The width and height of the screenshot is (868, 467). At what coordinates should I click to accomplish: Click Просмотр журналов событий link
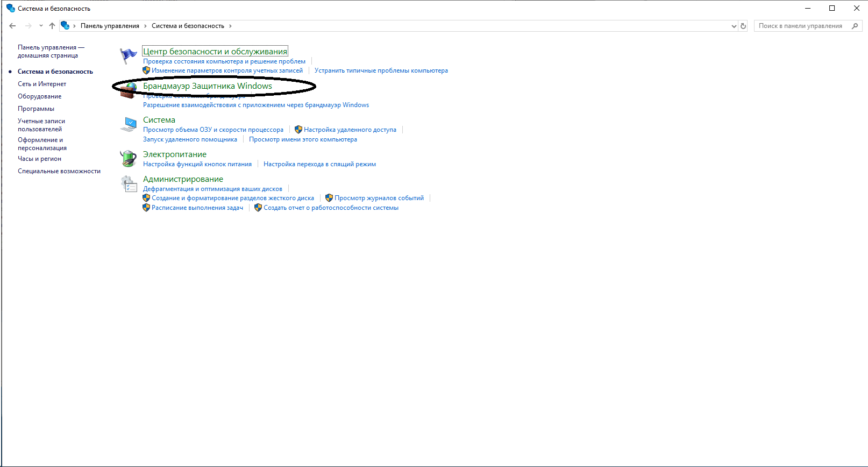point(379,198)
